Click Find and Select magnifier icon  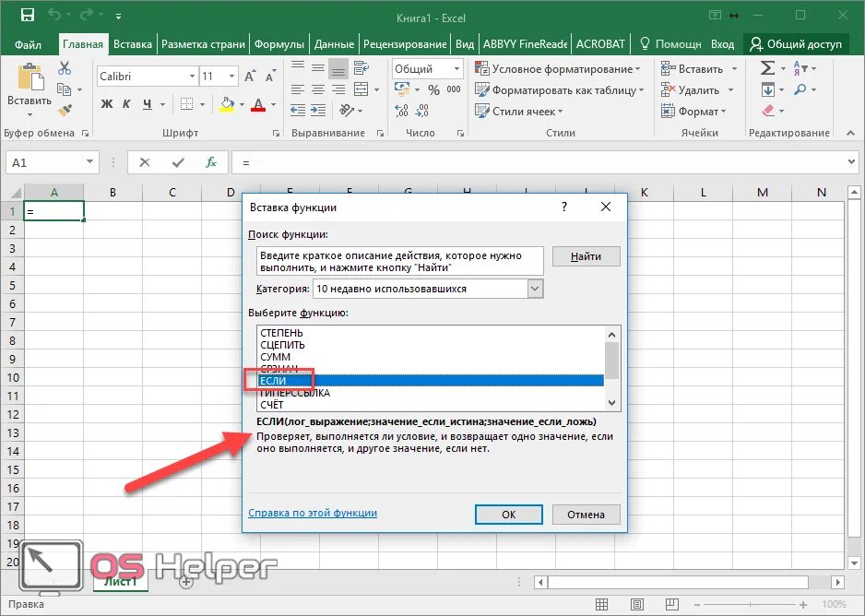tap(800, 89)
